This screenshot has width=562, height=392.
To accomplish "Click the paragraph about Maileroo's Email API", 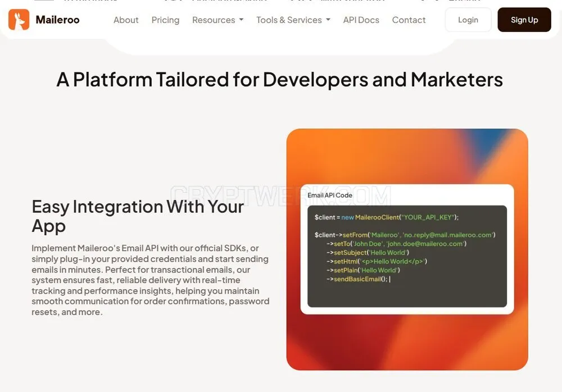I will 151,280.
